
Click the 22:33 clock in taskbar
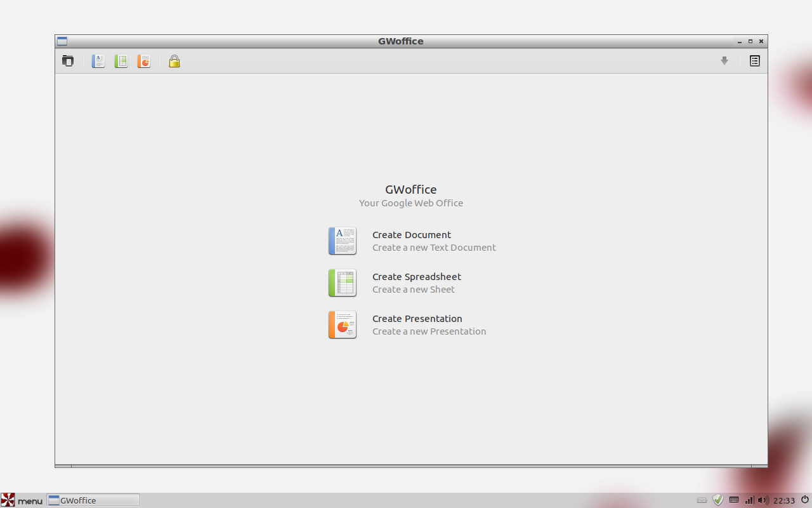784,500
